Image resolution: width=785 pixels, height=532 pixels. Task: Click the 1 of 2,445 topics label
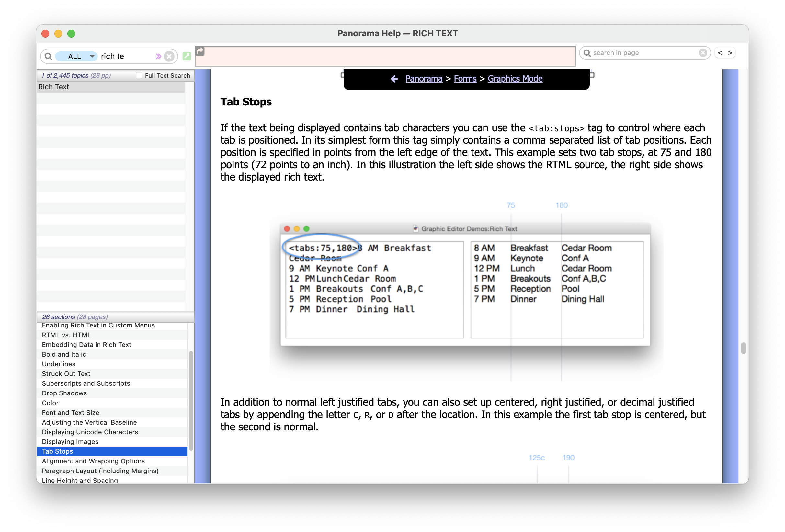click(76, 75)
